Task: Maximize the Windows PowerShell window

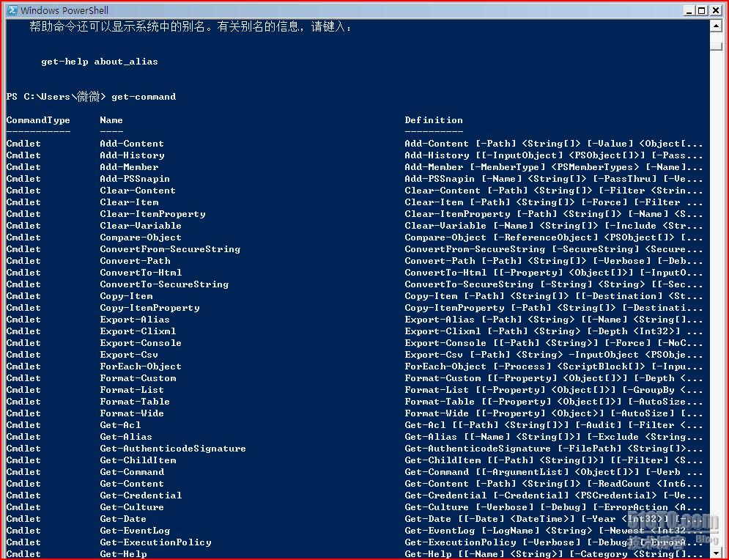Action: pos(702,10)
